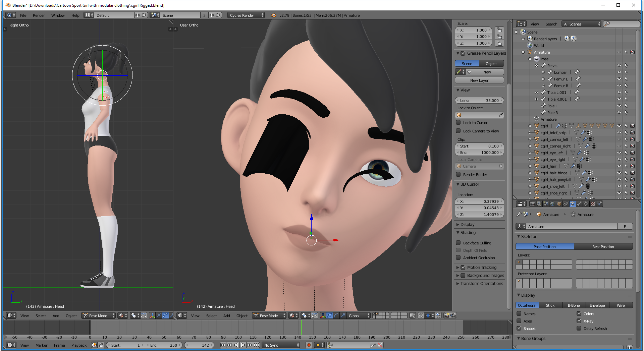The width and height of the screenshot is (644, 351).
Task: Enable scale manipulator in User Ortho header
Action: (x=343, y=315)
